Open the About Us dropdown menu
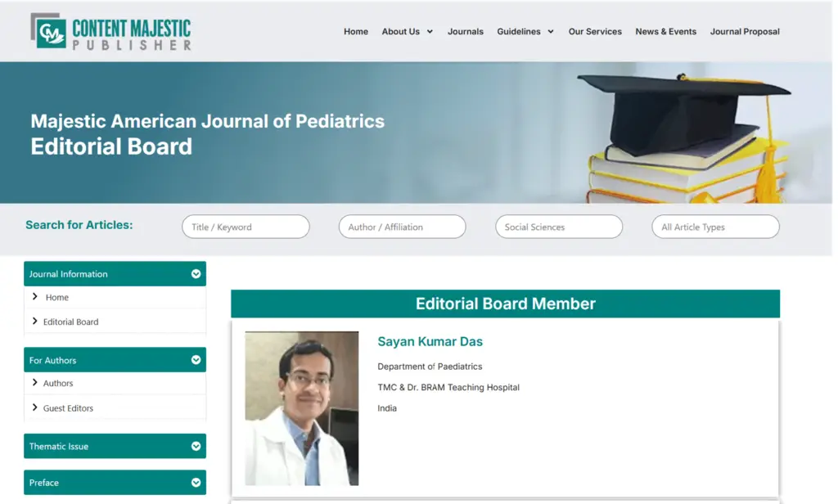This screenshot has height=504, width=838. click(407, 32)
